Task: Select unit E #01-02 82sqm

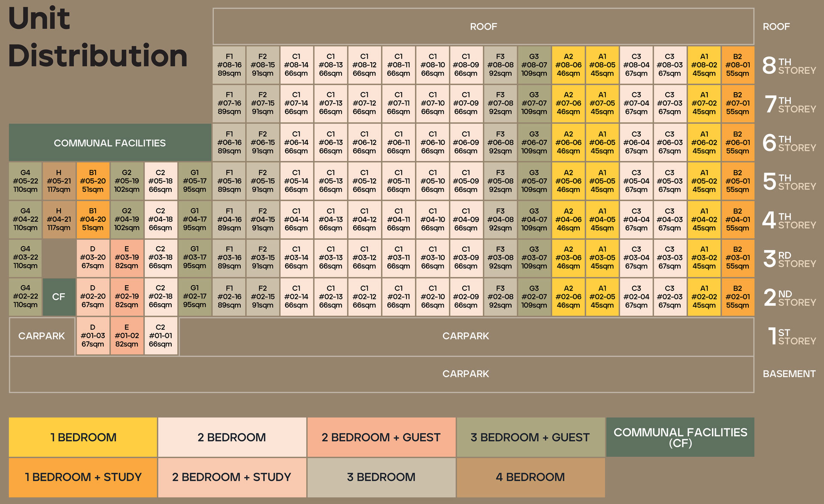Action: (x=127, y=336)
